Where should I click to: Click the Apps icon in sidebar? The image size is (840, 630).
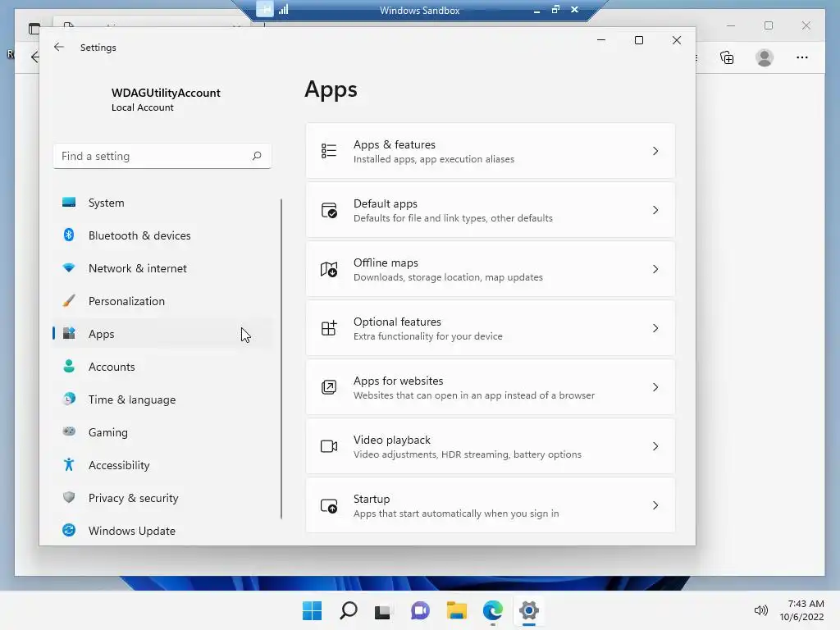(x=69, y=333)
